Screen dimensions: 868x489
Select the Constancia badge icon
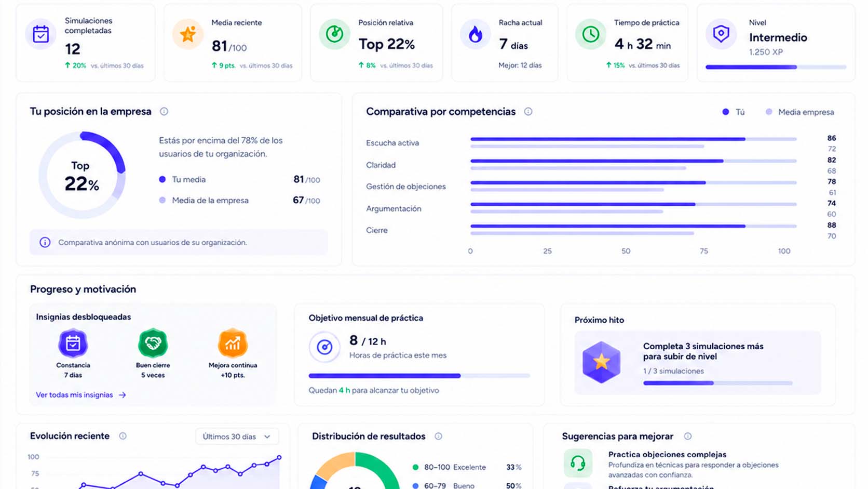tap(73, 343)
